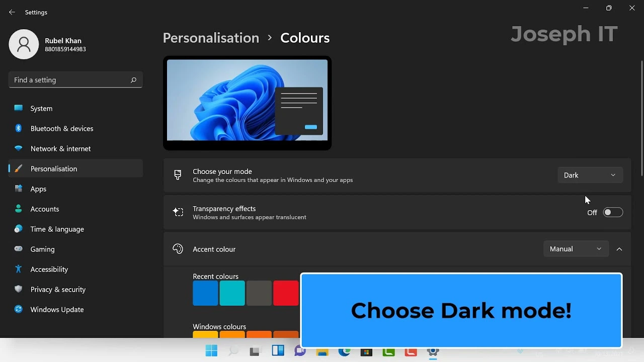Open Windows Update settings
This screenshot has height=362, width=644.
click(75, 309)
